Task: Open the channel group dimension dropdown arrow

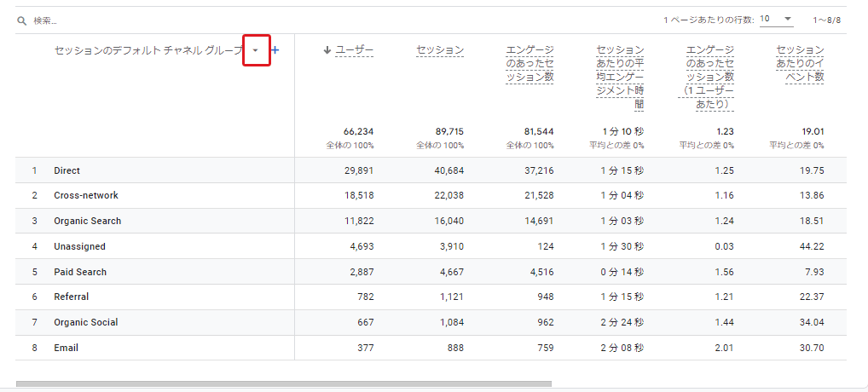Action: 256,50
